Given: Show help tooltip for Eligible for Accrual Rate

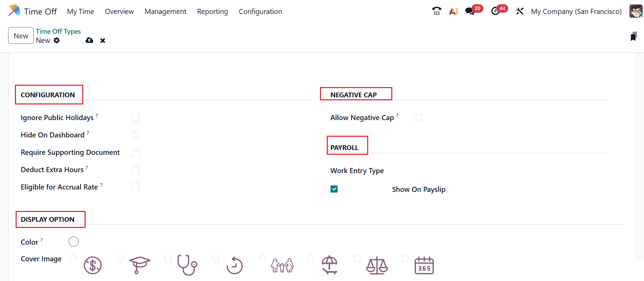Looking at the screenshot, I should pos(101,185).
